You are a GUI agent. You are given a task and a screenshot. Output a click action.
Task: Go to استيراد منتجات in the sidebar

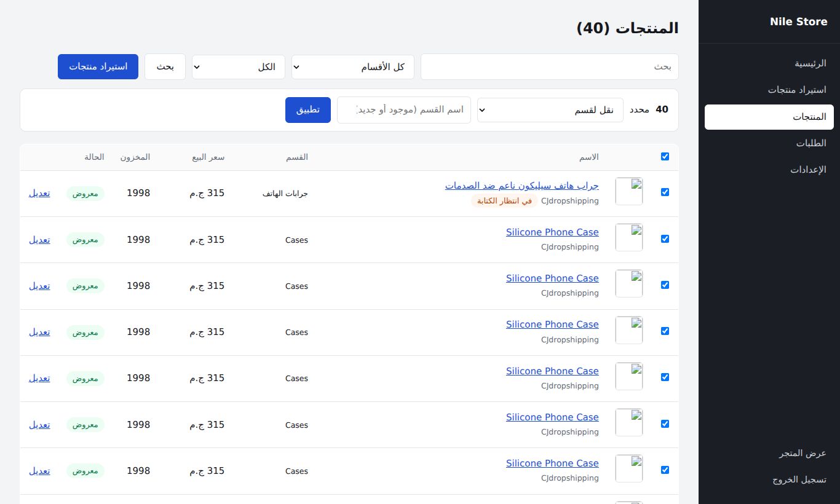[x=769, y=90]
